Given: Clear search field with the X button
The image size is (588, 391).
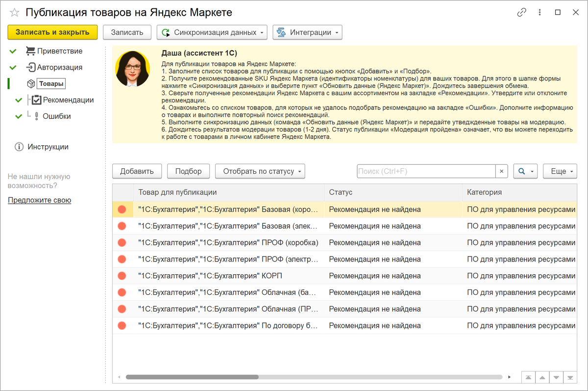Looking at the screenshot, I should [x=502, y=171].
